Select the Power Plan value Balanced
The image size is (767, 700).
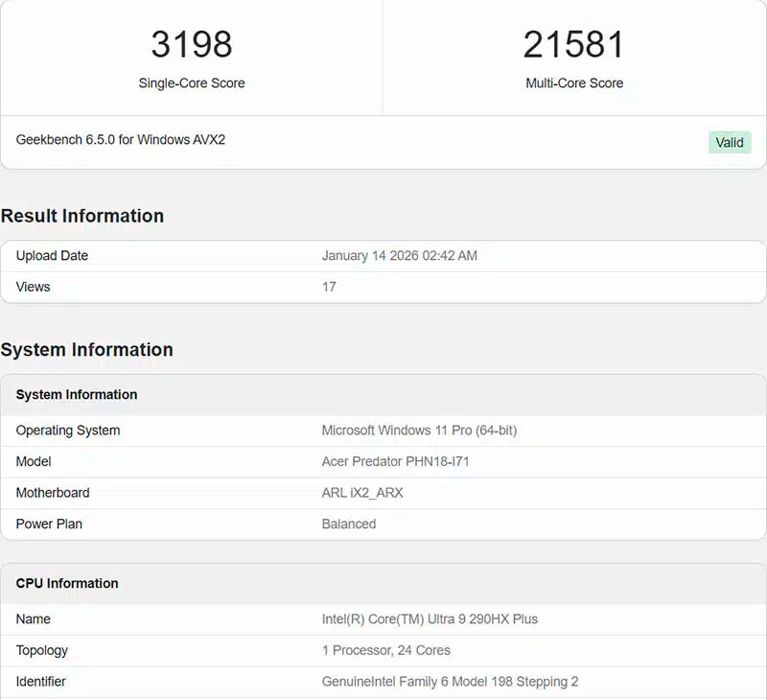point(349,524)
